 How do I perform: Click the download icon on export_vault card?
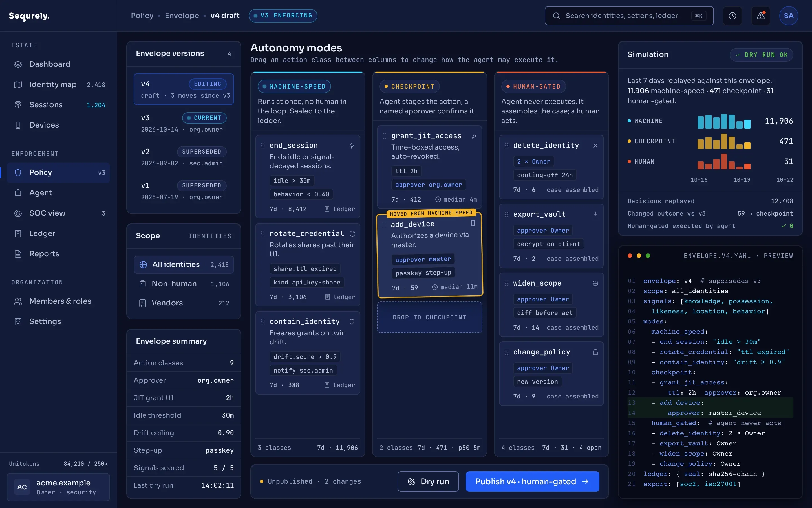(595, 214)
